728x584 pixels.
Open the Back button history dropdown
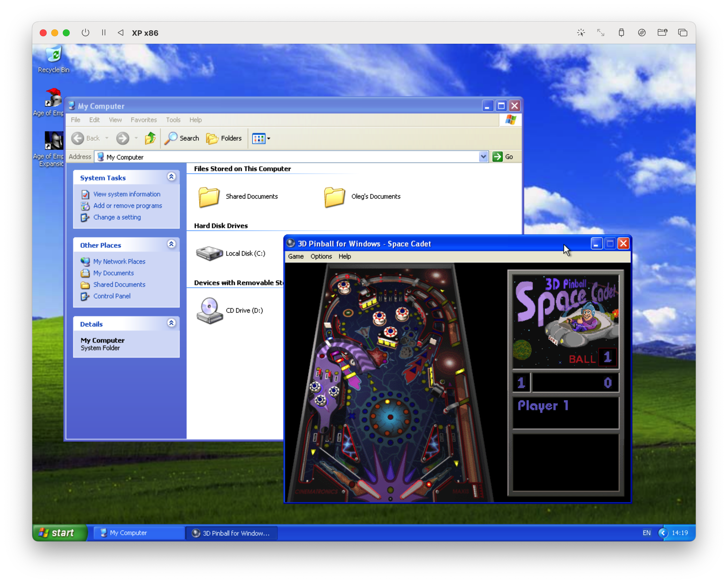point(107,138)
